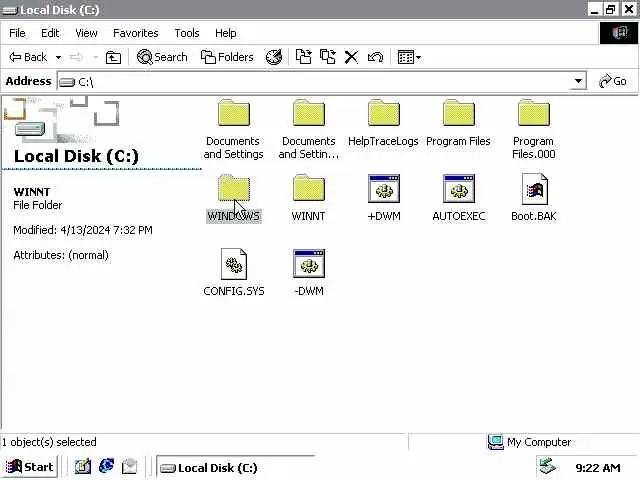The width and height of the screenshot is (640, 480).
Task: Click the Local Disk (C:) taskbar button
Action: coord(236,467)
